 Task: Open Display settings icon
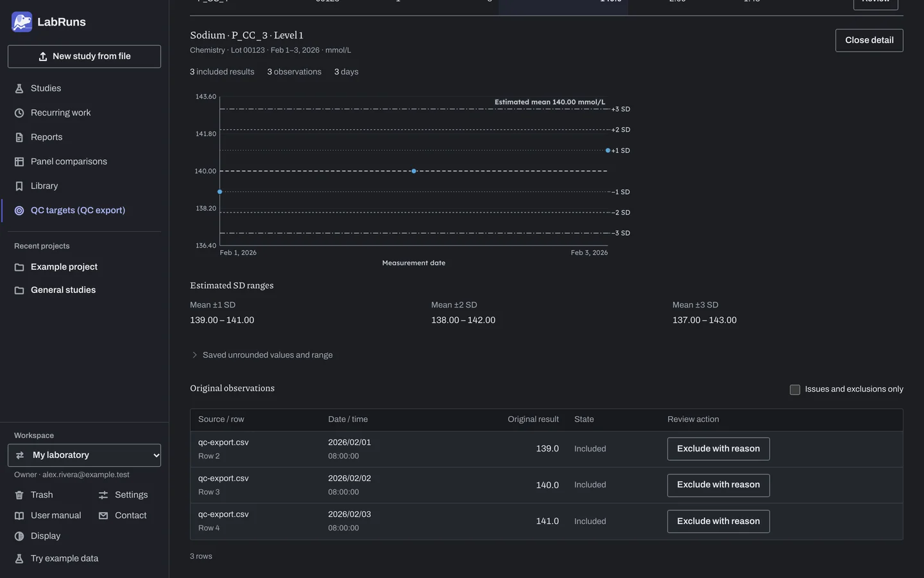19,536
